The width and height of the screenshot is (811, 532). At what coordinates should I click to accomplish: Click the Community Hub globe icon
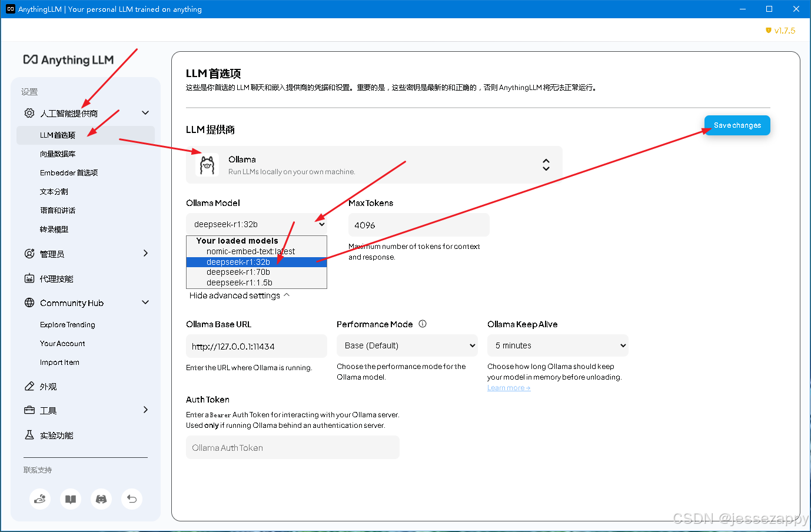coord(29,302)
